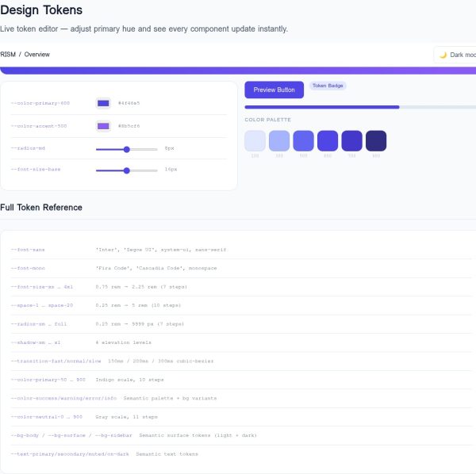
Task: Select the --radius-sm … full row
Action: click(x=241, y=324)
